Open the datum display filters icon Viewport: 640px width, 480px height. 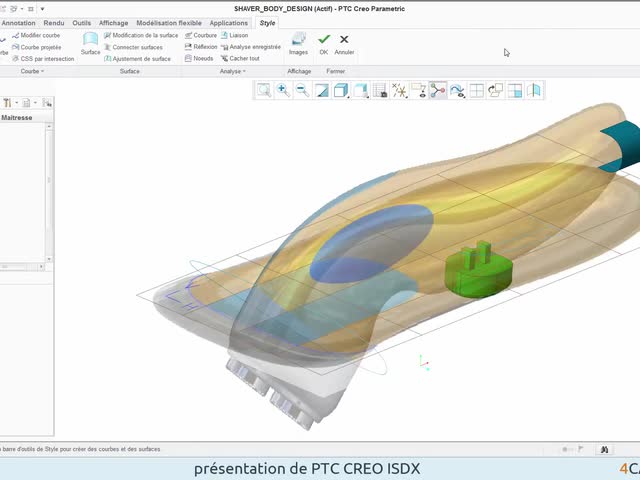[x=399, y=90]
